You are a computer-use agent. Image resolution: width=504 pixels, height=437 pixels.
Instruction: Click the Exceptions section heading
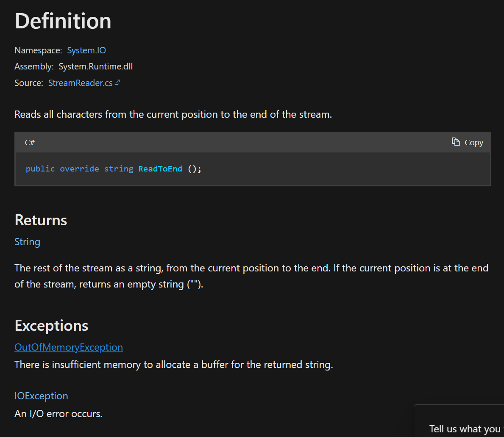51,326
